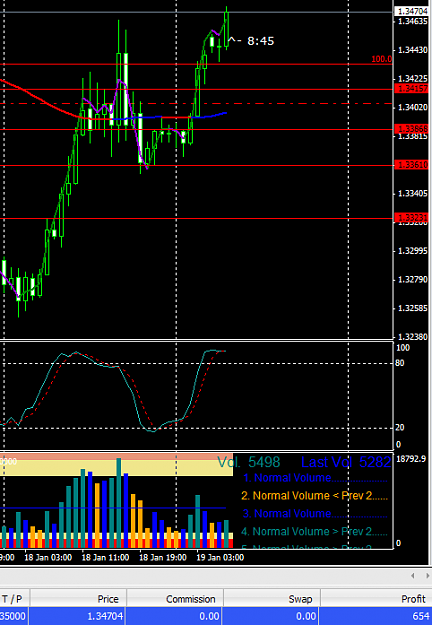Click the stochastic 20 level label
Viewport: 432px width, 625px height.
click(400, 427)
